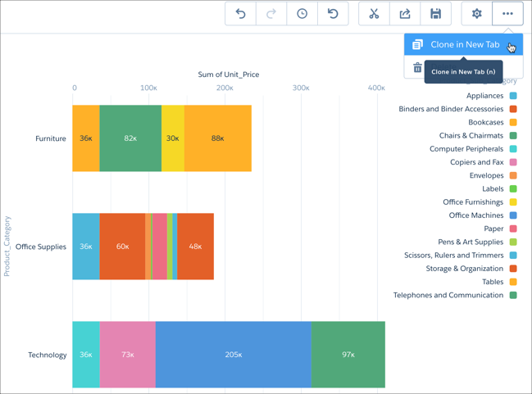
Task: Click the Binders and Binder Accessories swatch
Action: [x=513, y=109]
